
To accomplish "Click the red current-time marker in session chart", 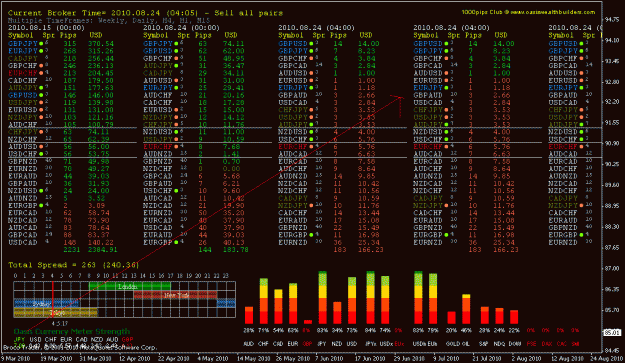I will [53, 300].
